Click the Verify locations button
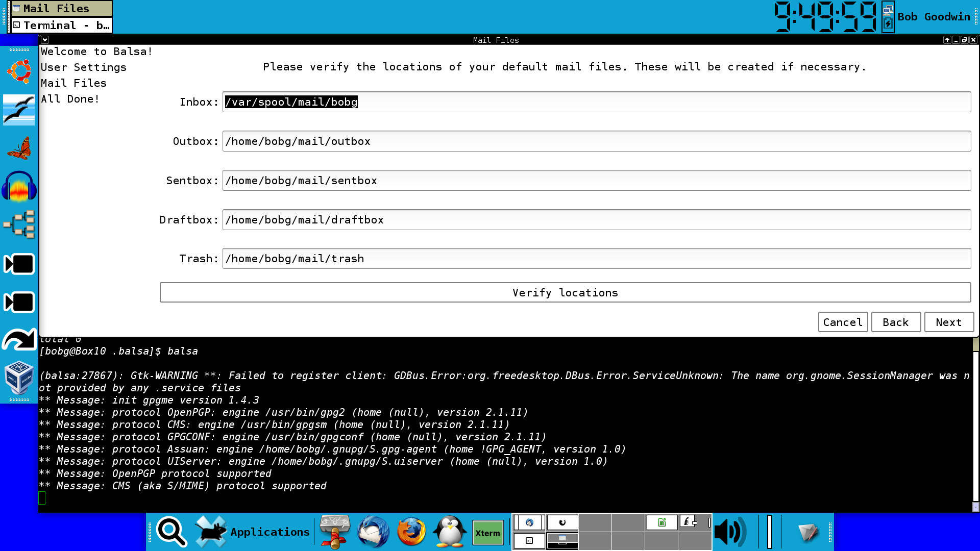Viewport: 980px width, 551px height. pos(565,292)
